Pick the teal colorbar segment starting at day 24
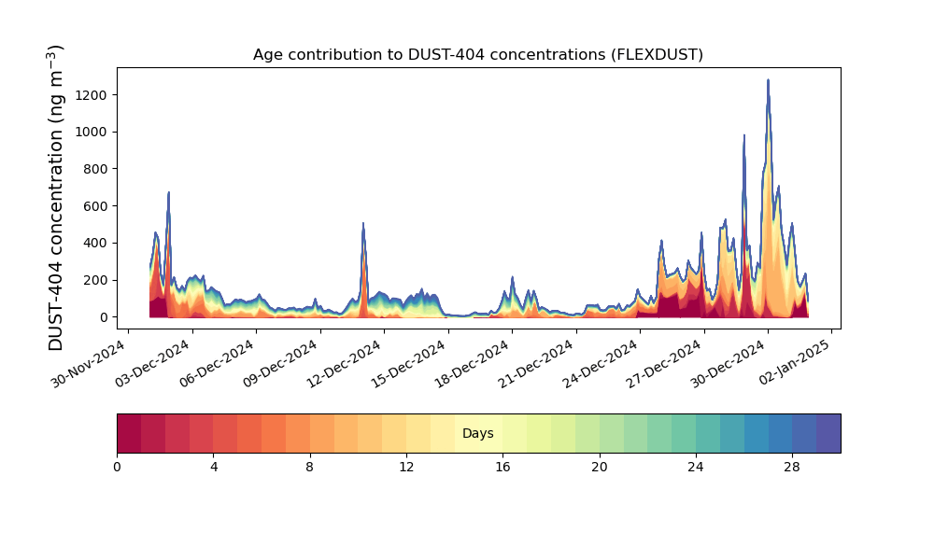 click(x=708, y=433)
